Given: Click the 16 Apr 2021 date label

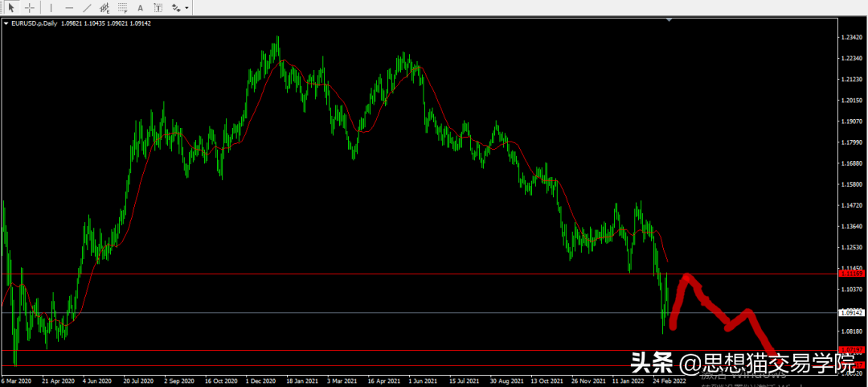Looking at the screenshot, I should point(383,381).
